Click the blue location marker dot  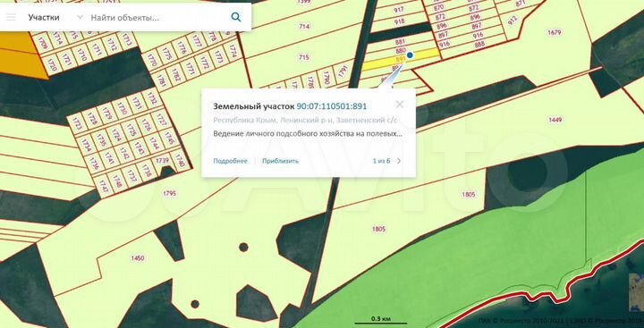pyautogui.click(x=410, y=55)
